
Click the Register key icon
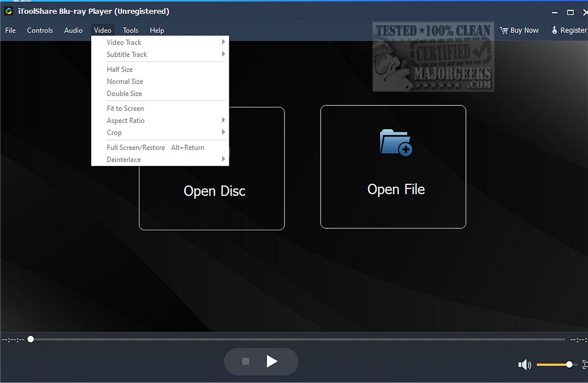(554, 30)
